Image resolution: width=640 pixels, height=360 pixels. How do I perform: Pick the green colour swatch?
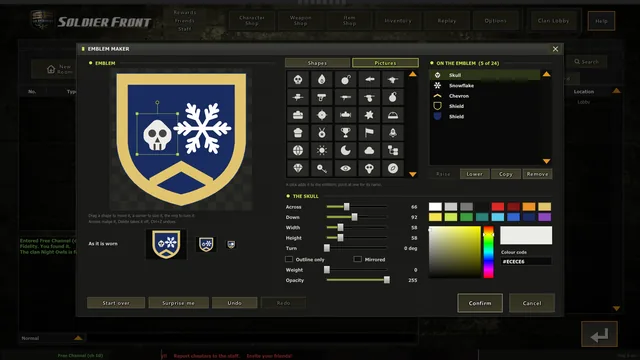pos(467,217)
